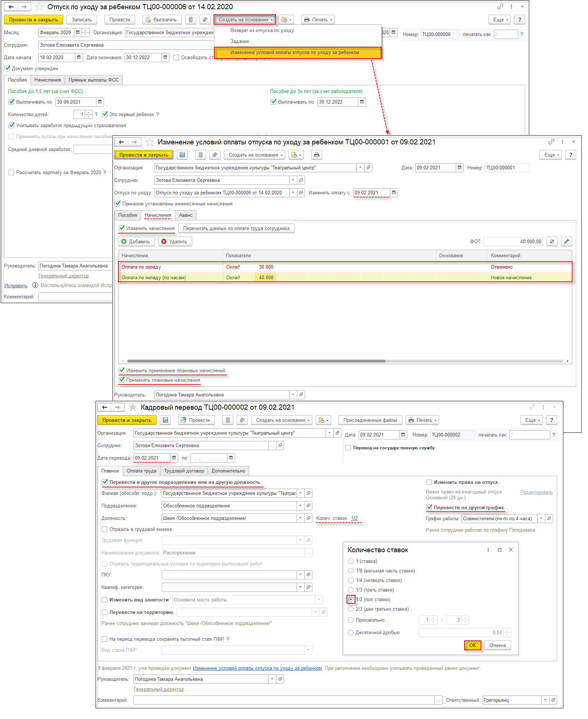588x719 pixels.
Task: Open Подразделение Обособленное подразделение card icon
Action: [x=309, y=506]
